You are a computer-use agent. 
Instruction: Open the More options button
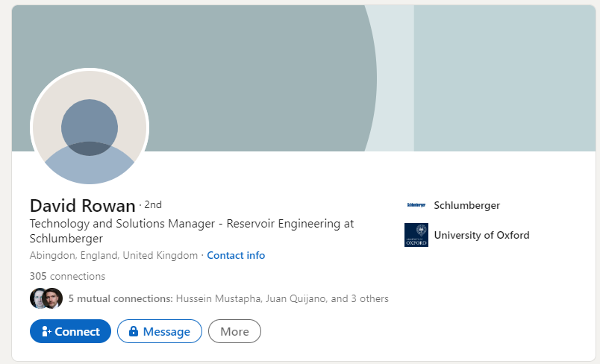click(x=234, y=331)
